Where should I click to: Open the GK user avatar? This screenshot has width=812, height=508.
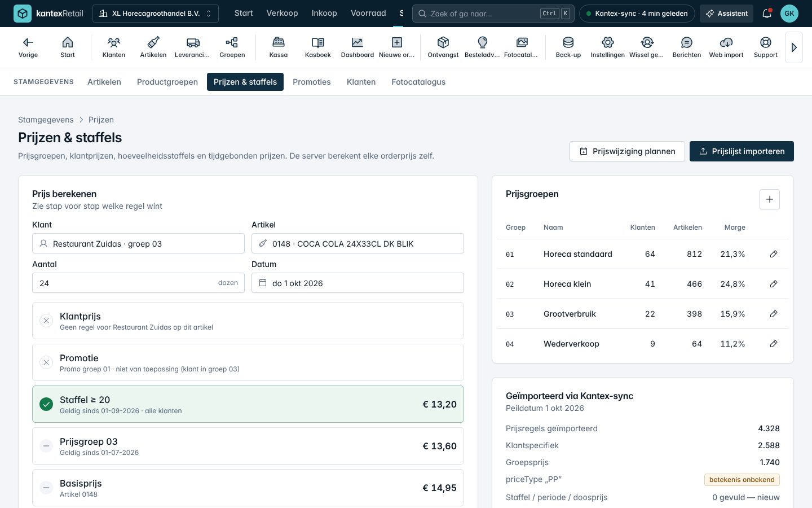[x=789, y=14]
